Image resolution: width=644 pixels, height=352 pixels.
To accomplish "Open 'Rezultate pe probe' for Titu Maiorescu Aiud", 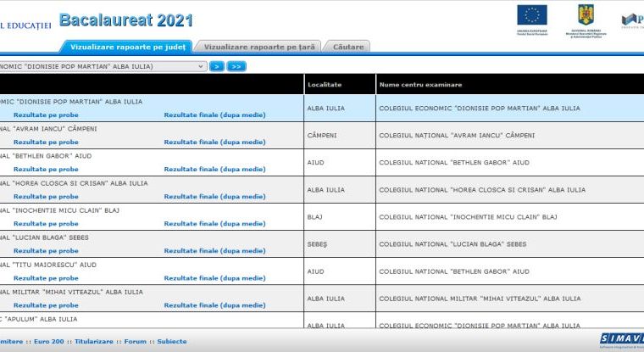I will (46, 278).
